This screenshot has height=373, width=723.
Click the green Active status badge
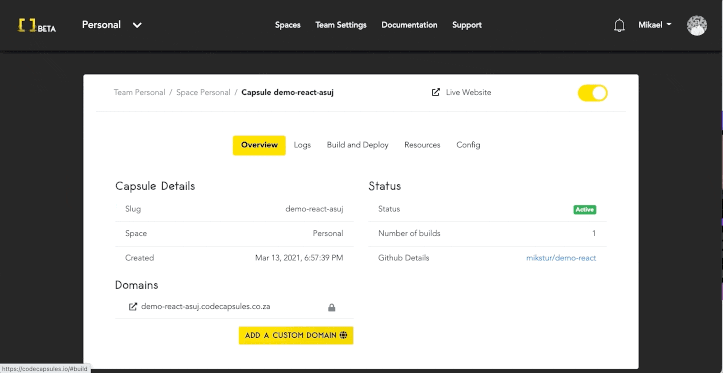(x=585, y=210)
